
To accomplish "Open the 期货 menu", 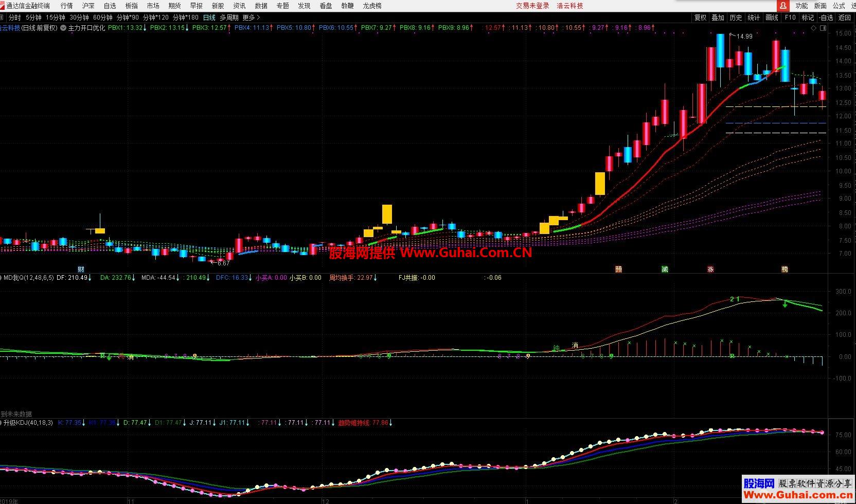I will click(x=175, y=6).
